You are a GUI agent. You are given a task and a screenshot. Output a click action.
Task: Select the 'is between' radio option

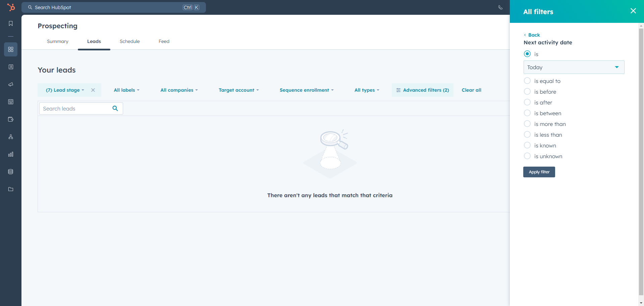pos(527,113)
